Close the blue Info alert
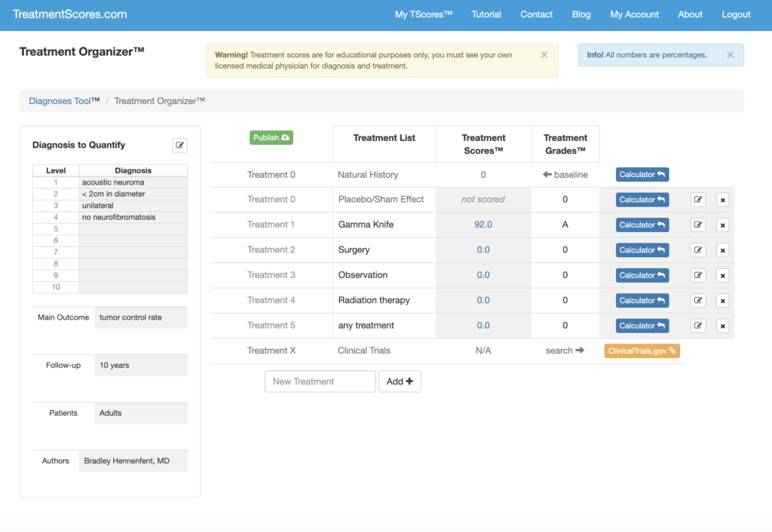Viewport: 772px width, 532px height. pos(730,55)
